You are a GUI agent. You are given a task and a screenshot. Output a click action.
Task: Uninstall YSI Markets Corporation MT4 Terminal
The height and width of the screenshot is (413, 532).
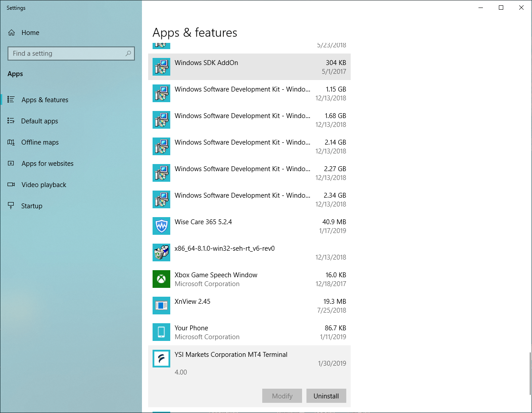tap(326, 396)
